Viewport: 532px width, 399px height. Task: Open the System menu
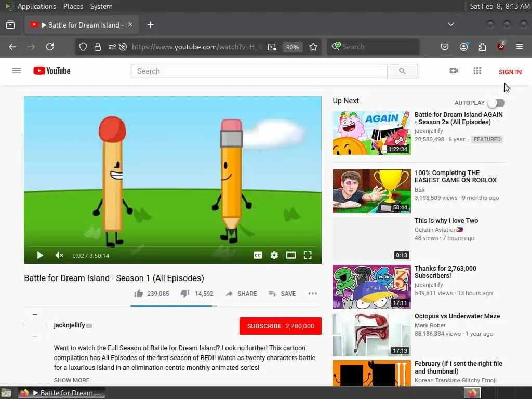click(101, 6)
